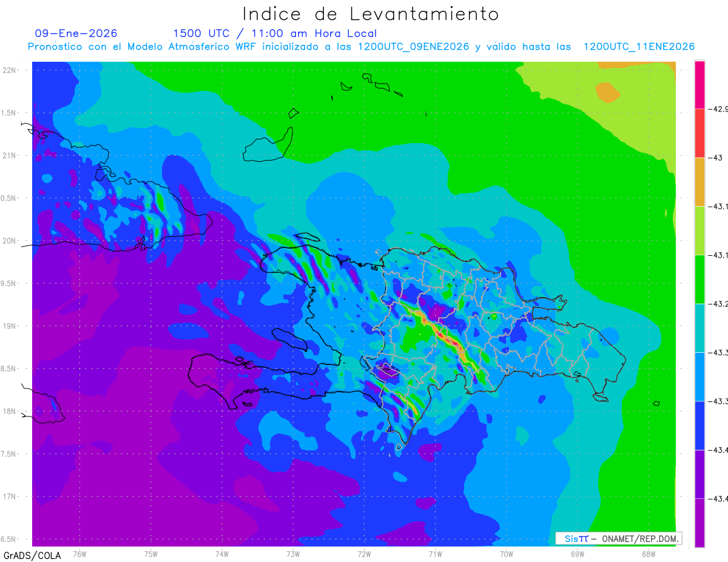
Task: Click the '22N' latitude label
Action: [x=9, y=70]
